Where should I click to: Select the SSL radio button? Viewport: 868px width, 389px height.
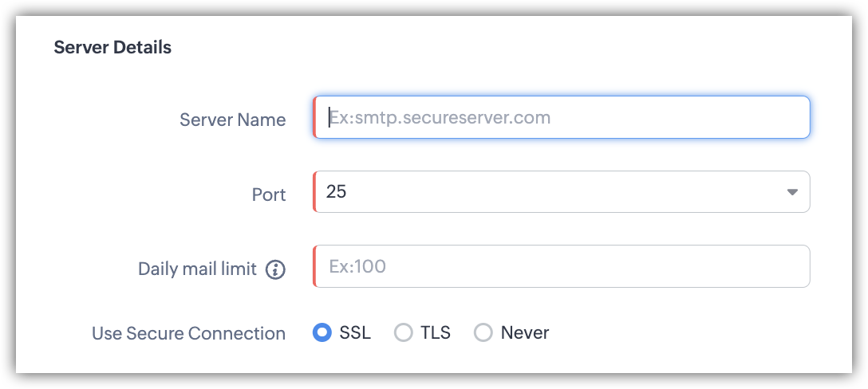tap(322, 332)
